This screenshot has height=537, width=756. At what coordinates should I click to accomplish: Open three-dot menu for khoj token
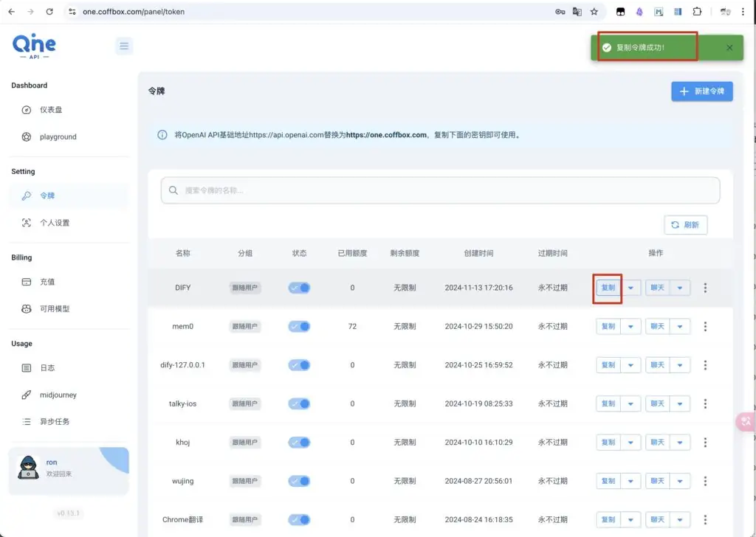[705, 443]
